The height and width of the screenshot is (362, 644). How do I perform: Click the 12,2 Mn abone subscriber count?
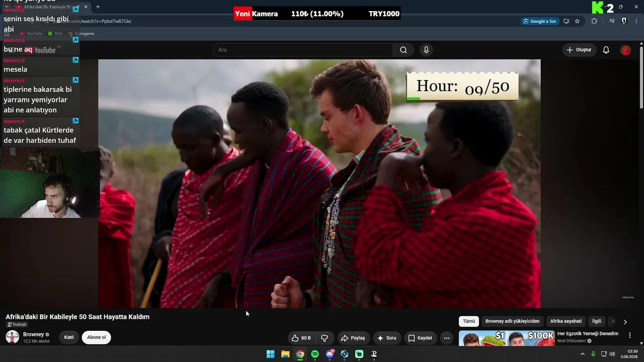(36, 341)
